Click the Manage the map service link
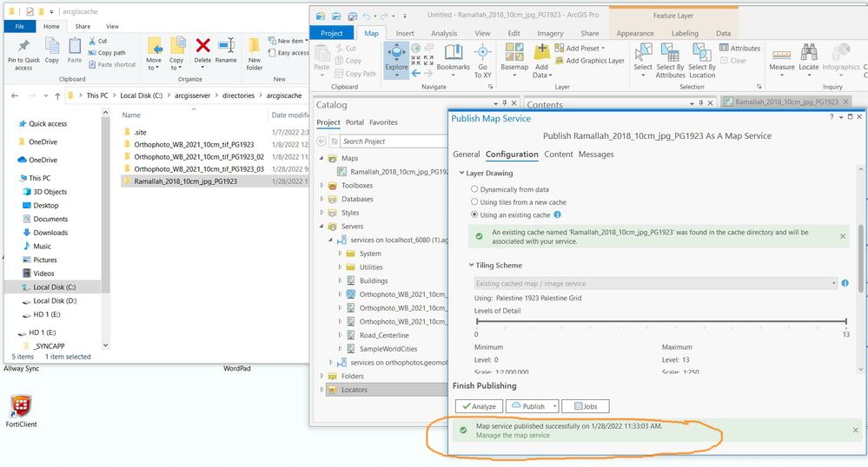Screen dimensions: 868x467 point(513,436)
